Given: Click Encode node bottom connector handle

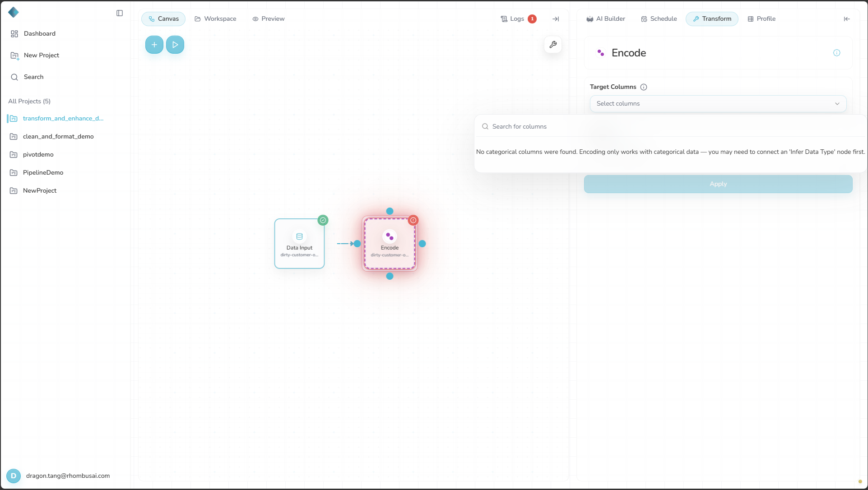Looking at the screenshot, I should click(390, 276).
